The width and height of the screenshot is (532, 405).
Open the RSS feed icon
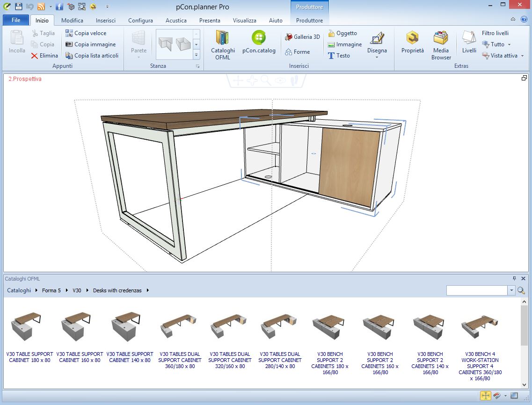coord(41,7)
